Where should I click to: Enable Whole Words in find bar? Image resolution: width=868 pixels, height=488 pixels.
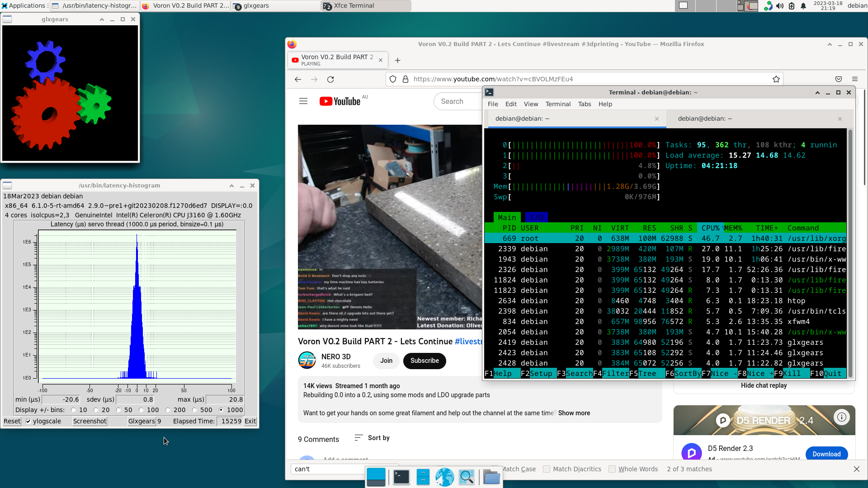tap(612, 469)
